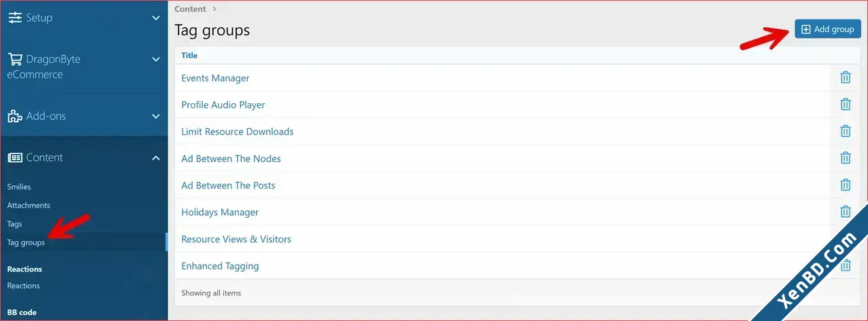Click the Reactions section heading

(x=24, y=269)
